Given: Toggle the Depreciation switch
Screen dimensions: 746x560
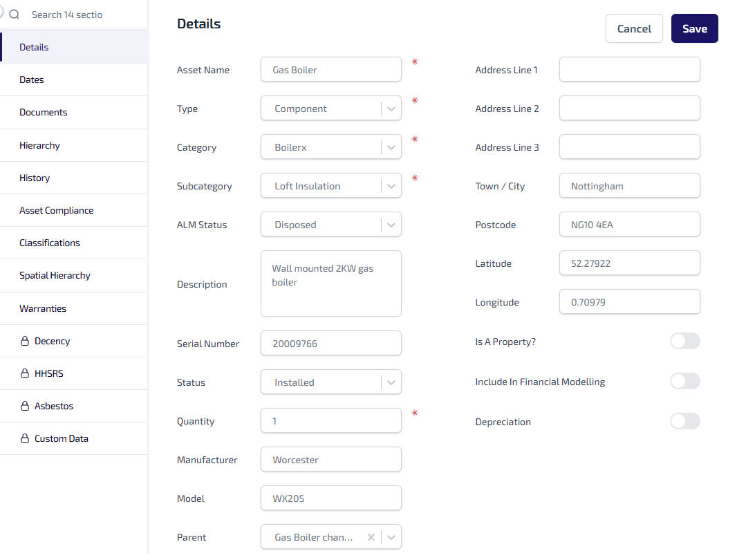Looking at the screenshot, I should (x=684, y=421).
